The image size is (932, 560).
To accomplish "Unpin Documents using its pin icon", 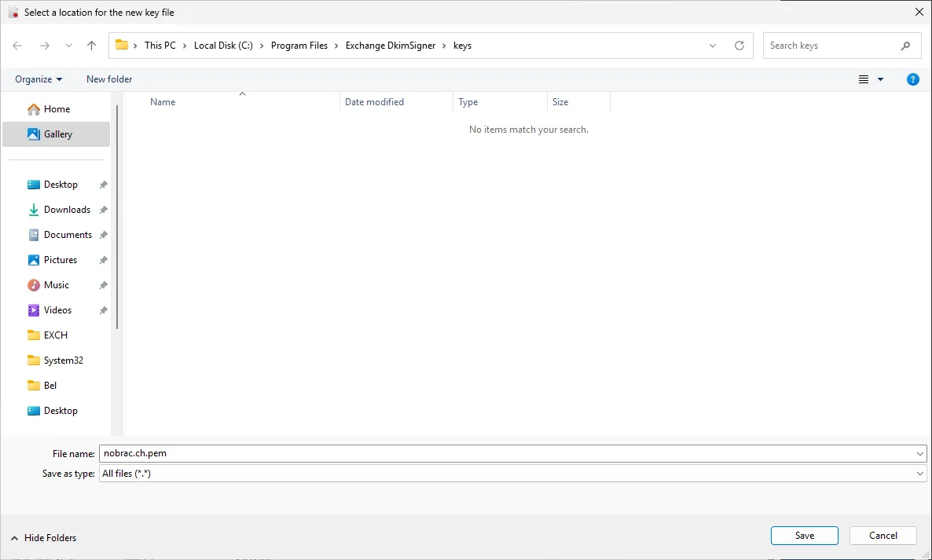I will pos(104,235).
